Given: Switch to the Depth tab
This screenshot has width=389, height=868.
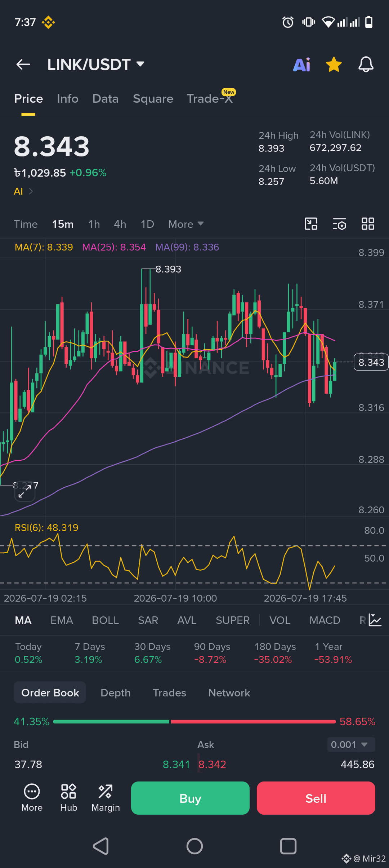Looking at the screenshot, I should coord(116,693).
